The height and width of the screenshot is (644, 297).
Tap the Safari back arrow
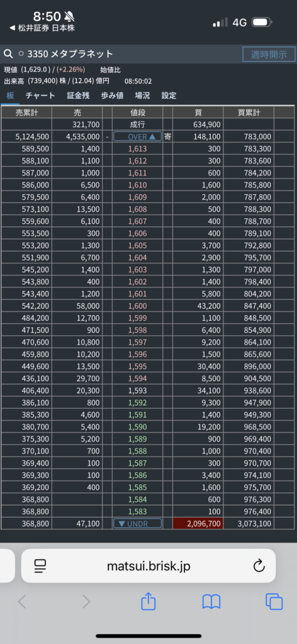(22, 602)
